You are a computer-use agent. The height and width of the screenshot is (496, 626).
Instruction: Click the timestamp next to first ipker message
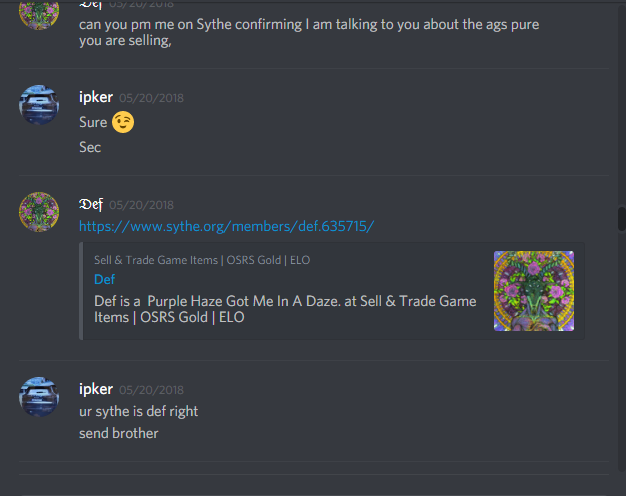[x=151, y=98]
